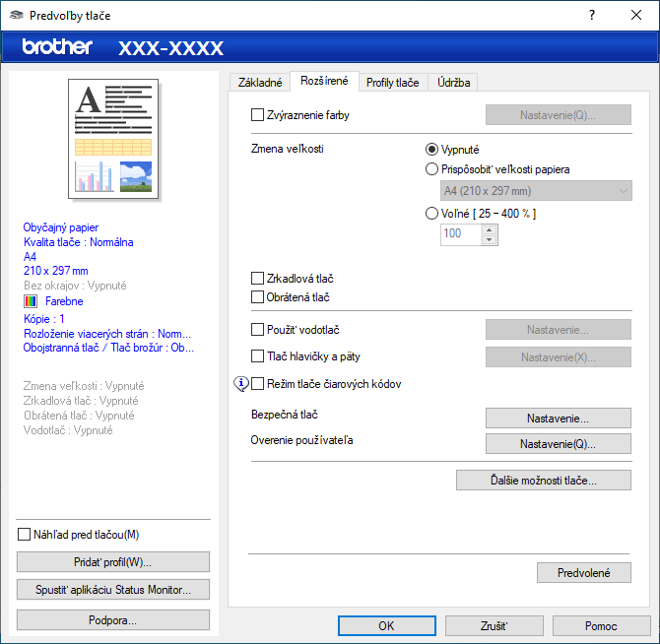Click the scaling percentage input field
This screenshot has height=644, width=660.
pyautogui.click(x=459, y=234)
